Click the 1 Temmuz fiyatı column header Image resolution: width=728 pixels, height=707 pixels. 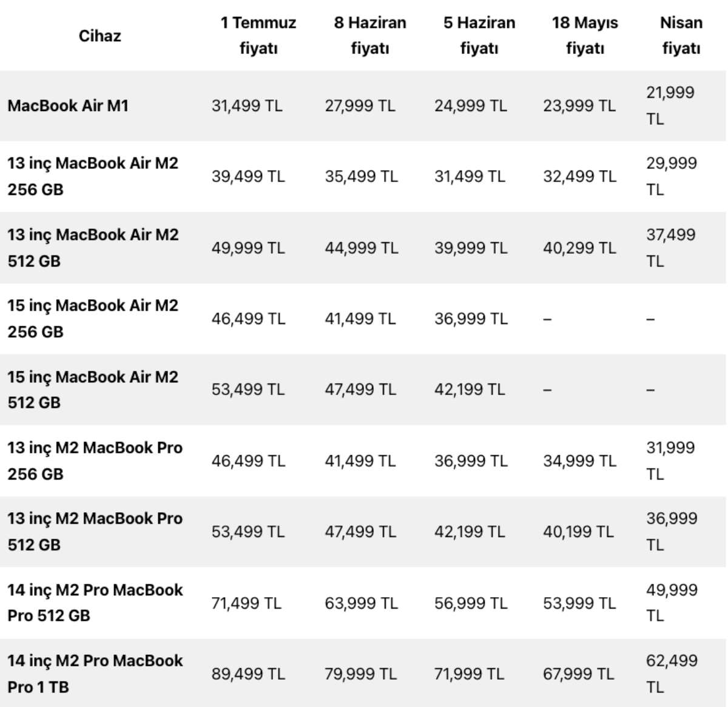coord(258,36)
